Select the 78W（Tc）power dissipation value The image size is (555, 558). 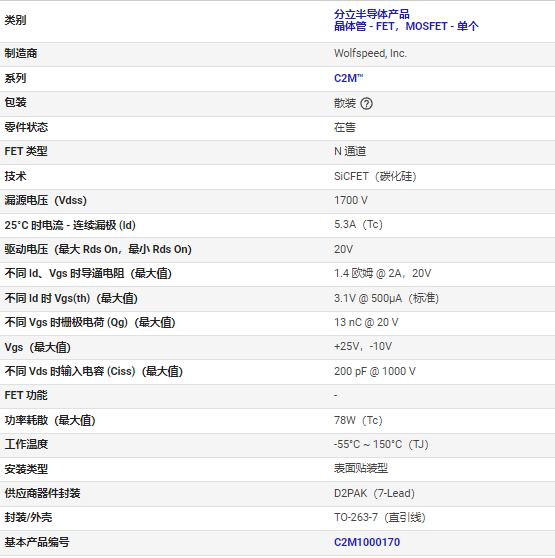[x=358, y=420]
